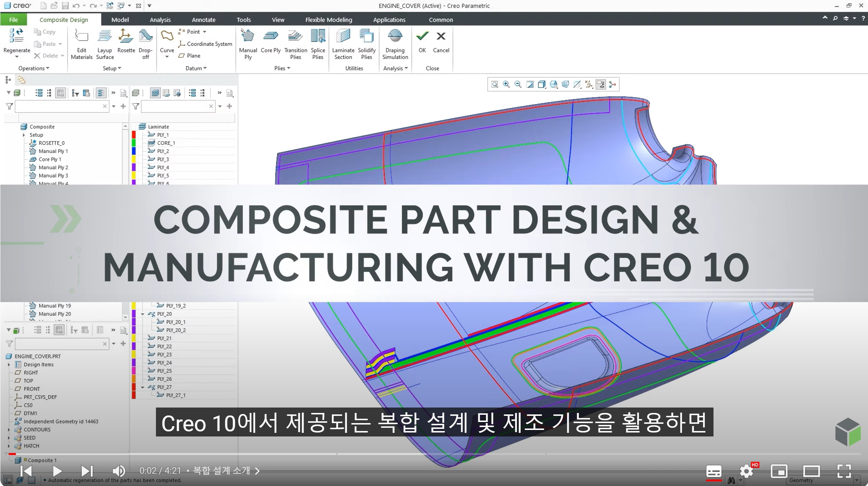Open Edit Materials tool
This screenshot has width=868, height=486.
(81, 44)
